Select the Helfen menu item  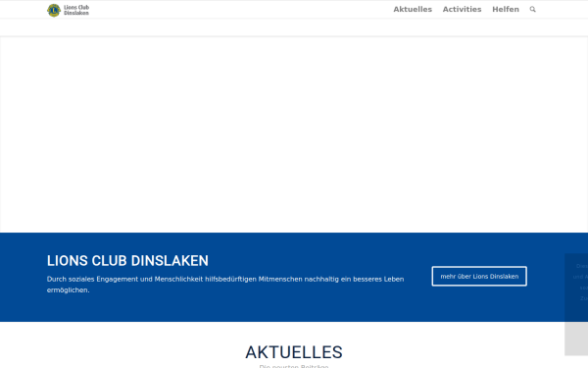pos(506,10)
